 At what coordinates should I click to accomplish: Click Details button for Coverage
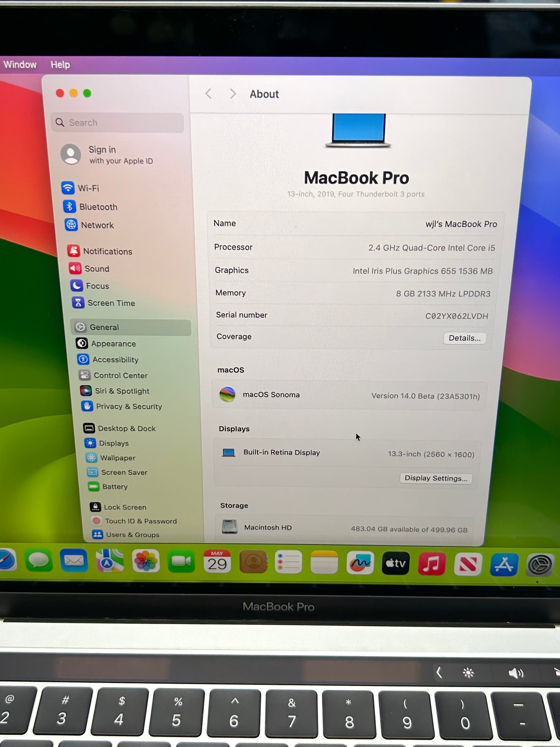tap(465, 338)
